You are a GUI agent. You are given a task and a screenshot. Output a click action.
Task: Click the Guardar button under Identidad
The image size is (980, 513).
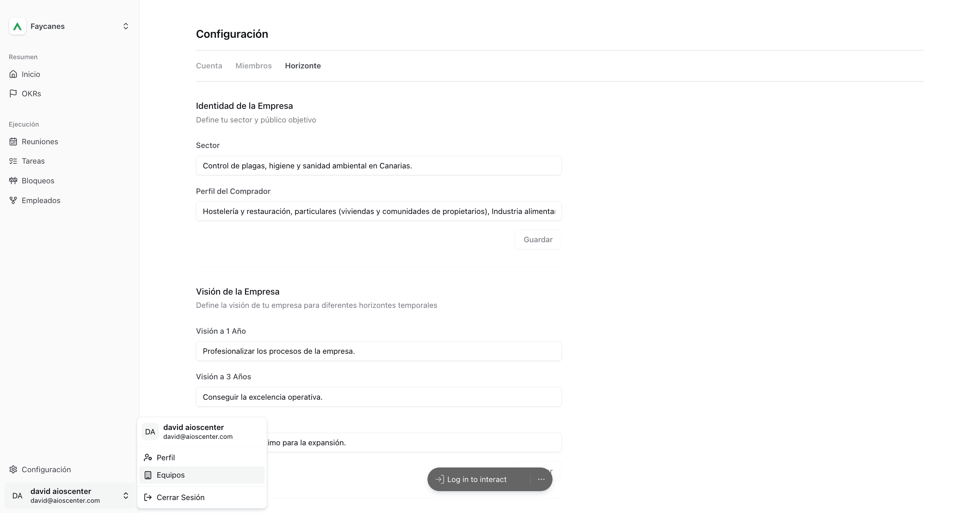click(x=538, y=239)
